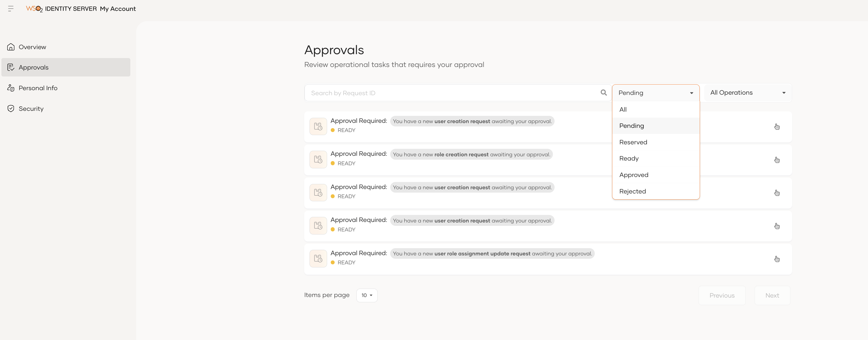
Task: Select Pending in status filter list
Action: pyautogui.click(x=655, y=126)
